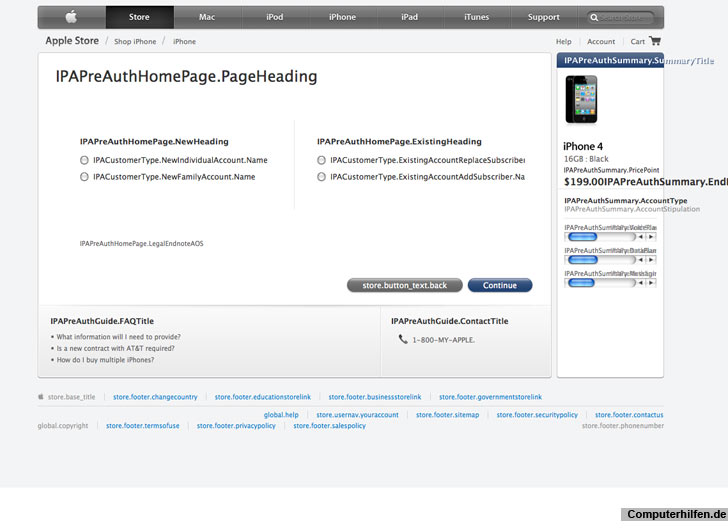The width and height of the screenshot is (728, 530).
Task: Click right arrow of data plan scrollbar
Action: coord(650,260)
